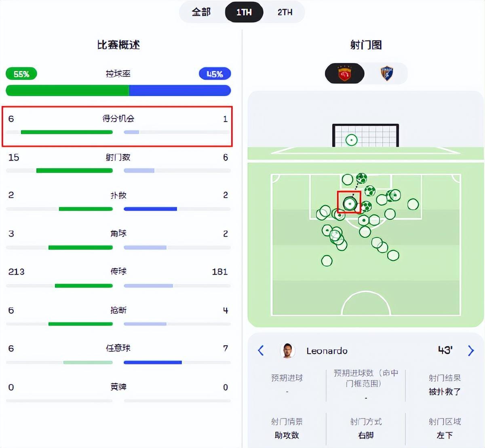Image resolution: width=485 pixels, height=448 pixels.
Task: Click the green 55% possession badge
Action: 21,74
